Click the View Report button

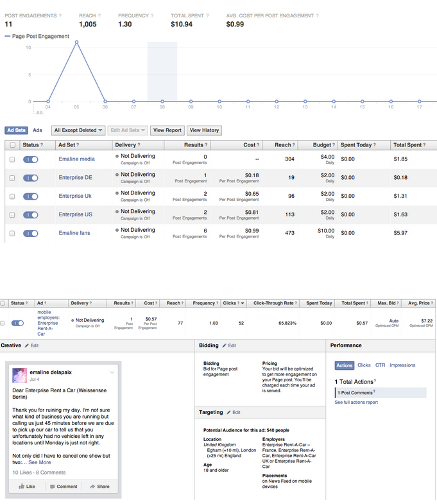[x=167, y=130]
